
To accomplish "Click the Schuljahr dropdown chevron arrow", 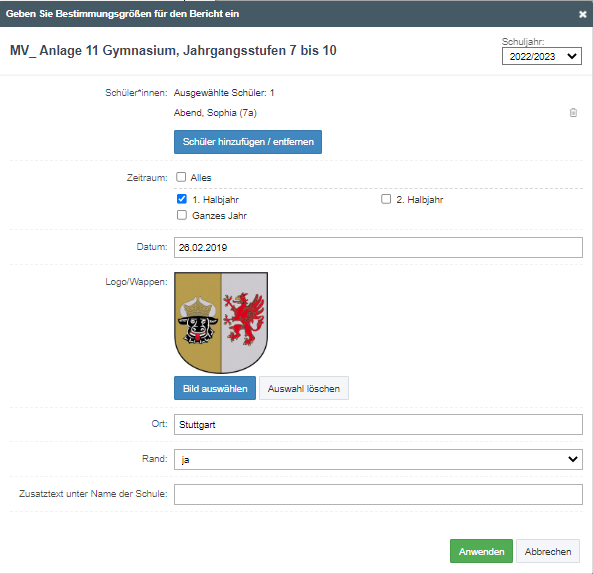I will pos(572,56).
